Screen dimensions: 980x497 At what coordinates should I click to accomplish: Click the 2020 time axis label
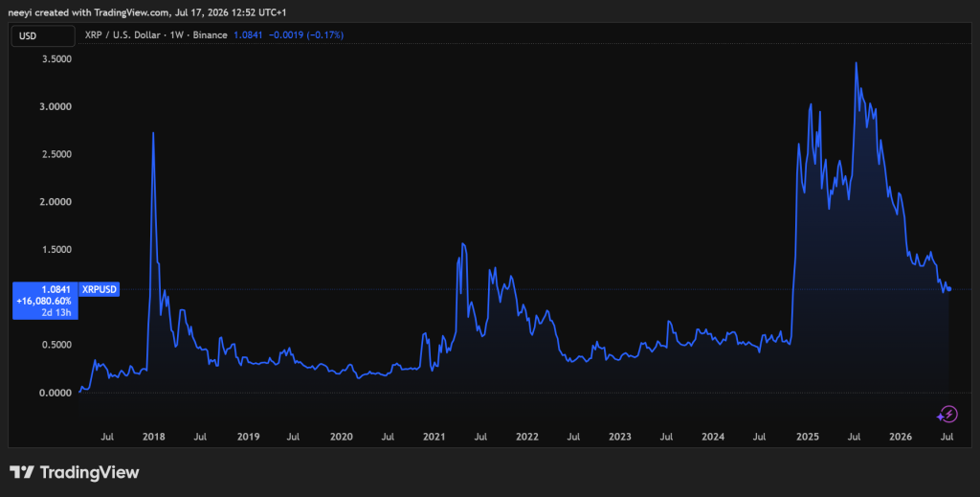342,437
